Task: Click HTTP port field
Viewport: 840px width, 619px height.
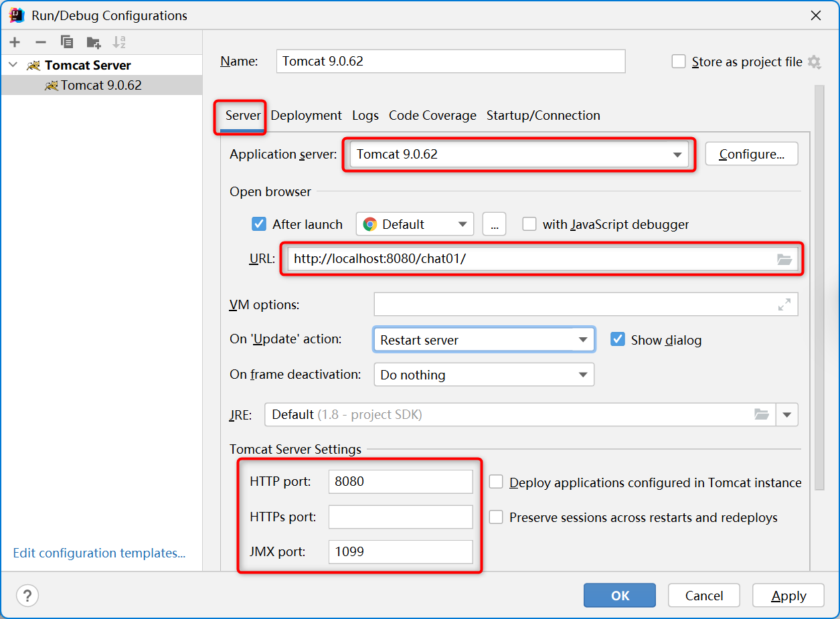Action: (x=400, y=481)
